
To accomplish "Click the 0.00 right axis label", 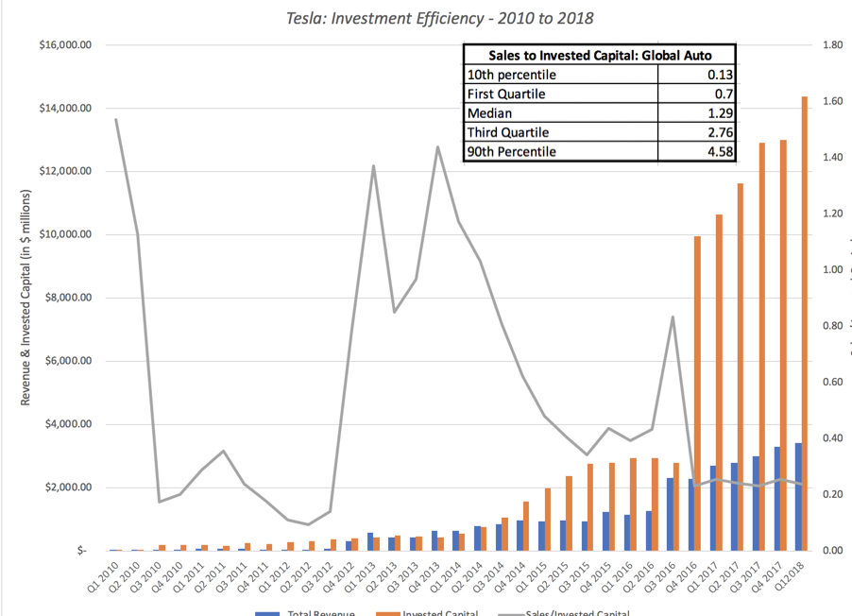I will pos(832,550).
